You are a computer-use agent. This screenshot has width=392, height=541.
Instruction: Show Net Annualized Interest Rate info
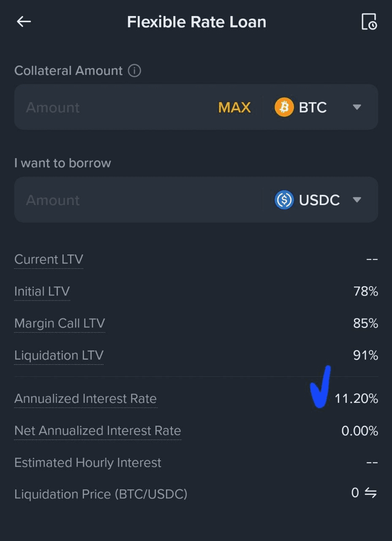point(98,431)
